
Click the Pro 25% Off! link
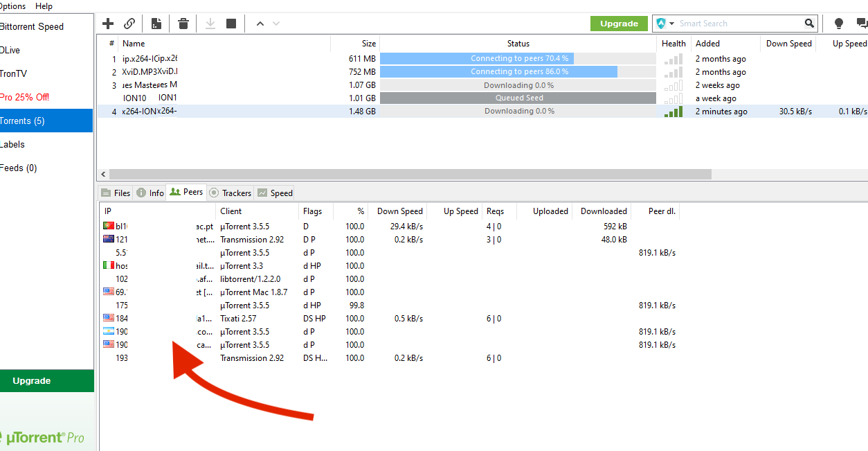(25, 97)
